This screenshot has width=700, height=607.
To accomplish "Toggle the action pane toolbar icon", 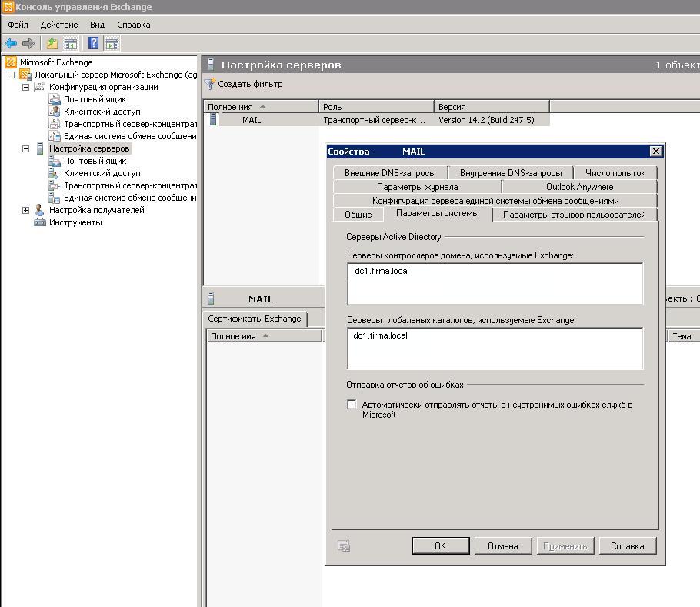I will pos(112,43).
